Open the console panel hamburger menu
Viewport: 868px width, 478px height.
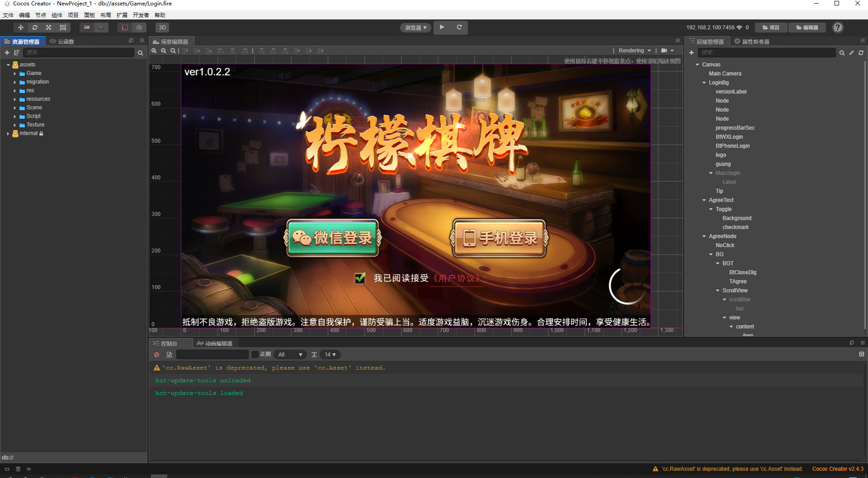click(x=862, y=343)
